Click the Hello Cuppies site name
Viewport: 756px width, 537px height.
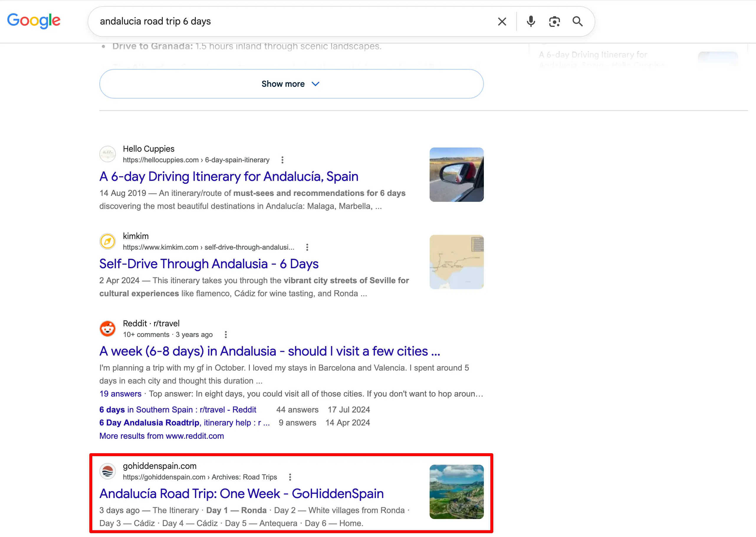point(149,149)
